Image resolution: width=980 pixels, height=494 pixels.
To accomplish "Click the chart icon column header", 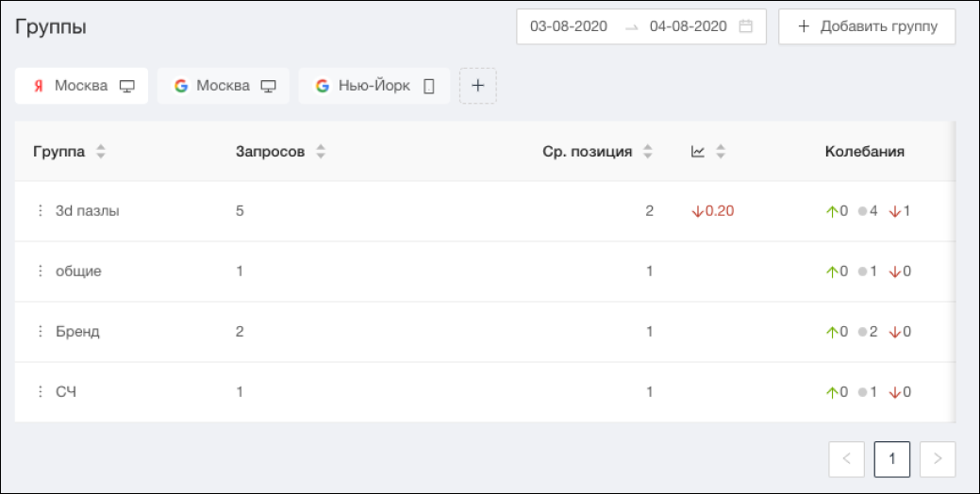I will pos(698,152).
